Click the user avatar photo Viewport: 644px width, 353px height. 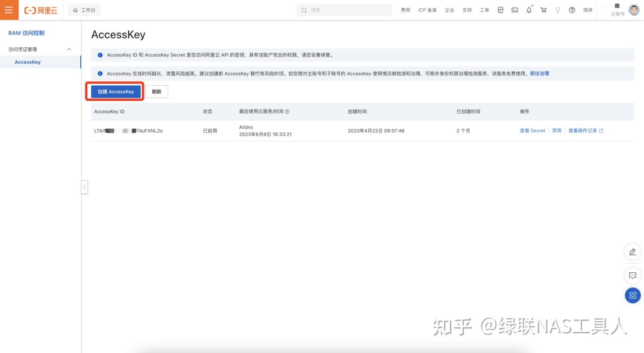point(634,10)
